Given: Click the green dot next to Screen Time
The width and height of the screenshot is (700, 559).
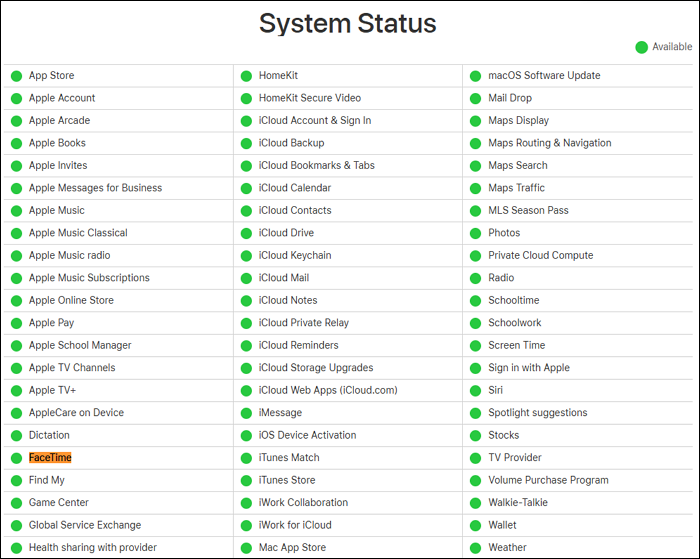Looking at the screenshot, I should (x=475, y=346).
